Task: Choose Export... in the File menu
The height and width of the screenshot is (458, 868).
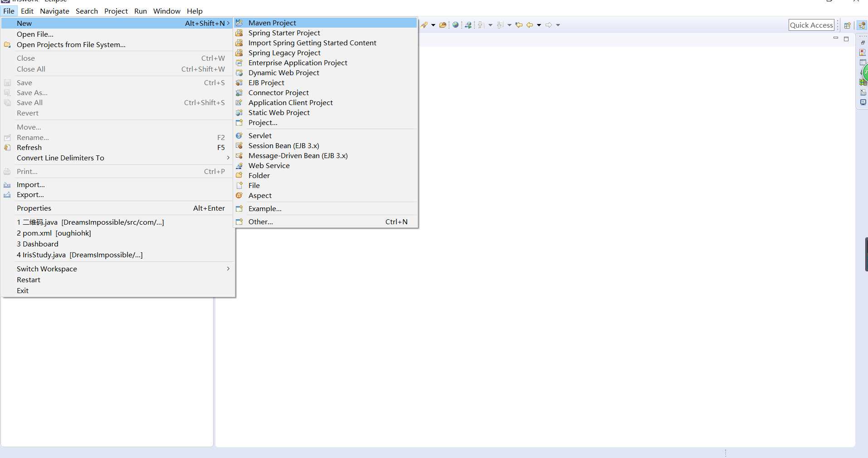Action: point(117,194)
